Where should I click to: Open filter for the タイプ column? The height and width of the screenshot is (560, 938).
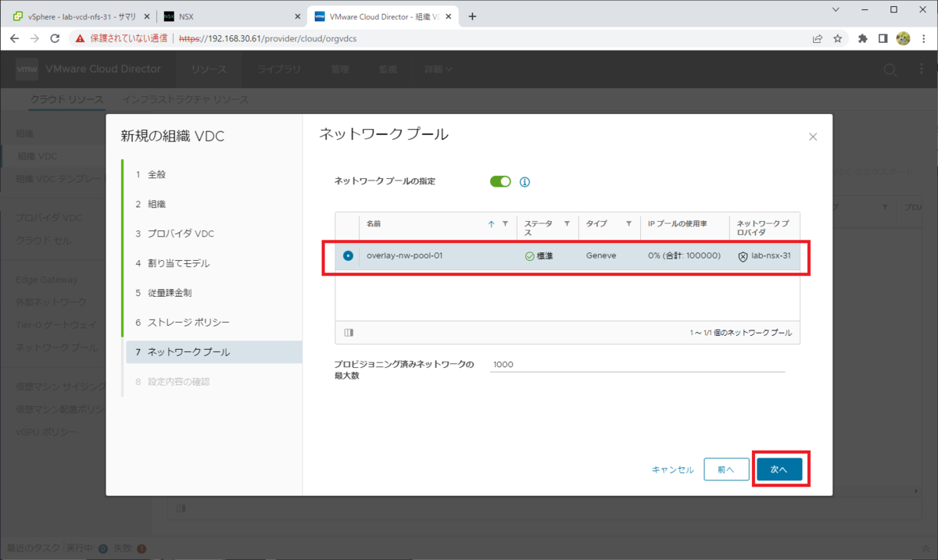point(628,223)
